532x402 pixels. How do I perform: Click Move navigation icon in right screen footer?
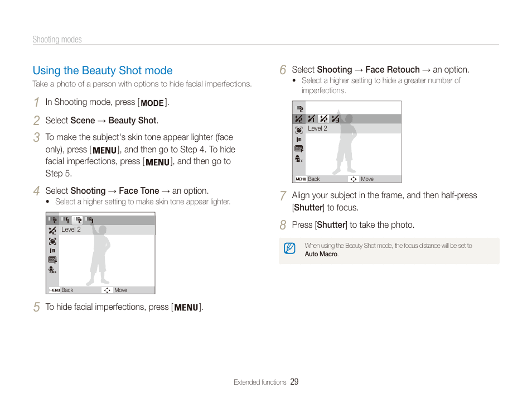354,179
